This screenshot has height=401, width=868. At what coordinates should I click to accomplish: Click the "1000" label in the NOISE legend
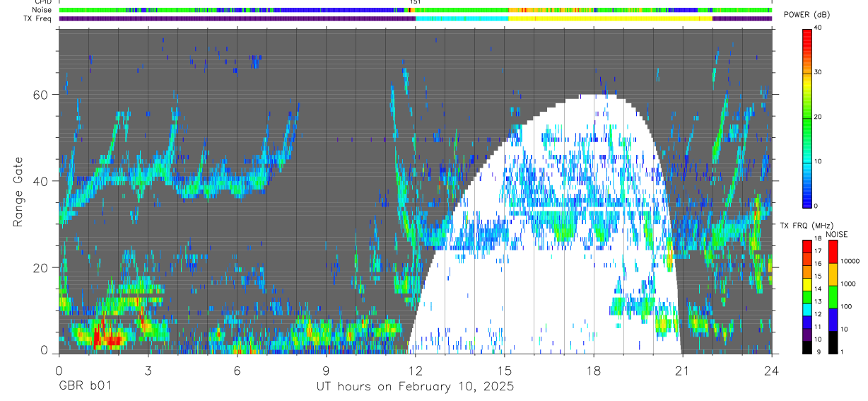[848, 284]
